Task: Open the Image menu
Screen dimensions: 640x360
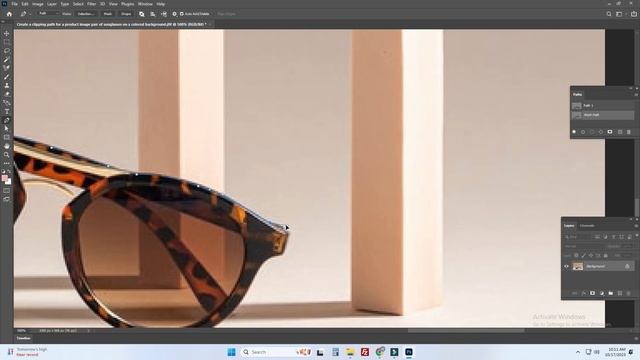Action: pyautogui.click(x=38, y=4)
